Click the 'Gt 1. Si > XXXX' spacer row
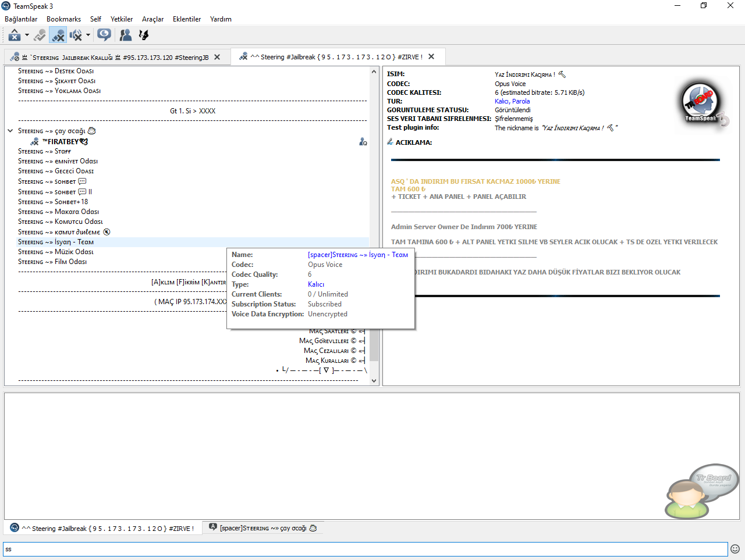The height and width of the screenshot is (560, 745). 193,110
